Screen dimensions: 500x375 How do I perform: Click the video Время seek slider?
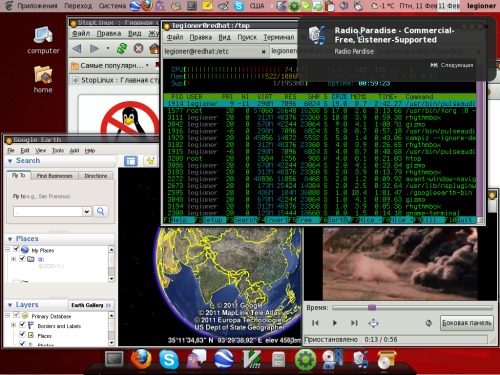pos(412,307)
